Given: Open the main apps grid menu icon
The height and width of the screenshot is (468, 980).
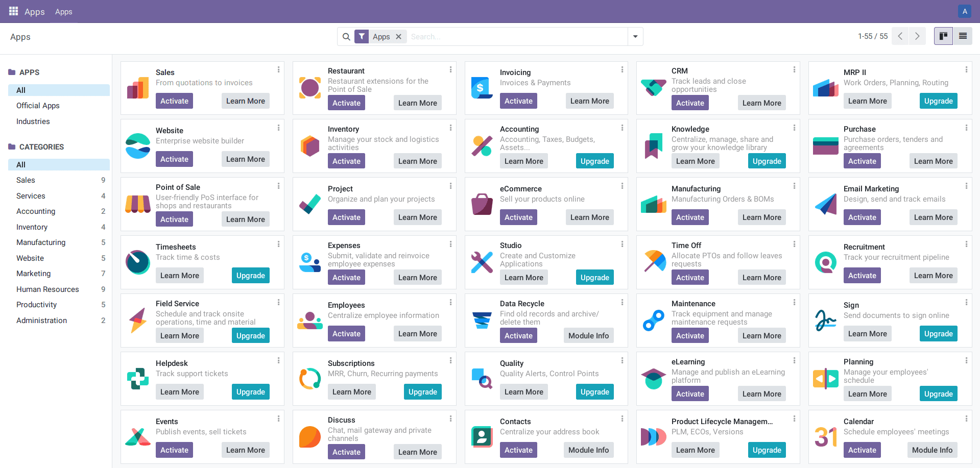Looking at the screenshot, I should [x=13, y=11].
